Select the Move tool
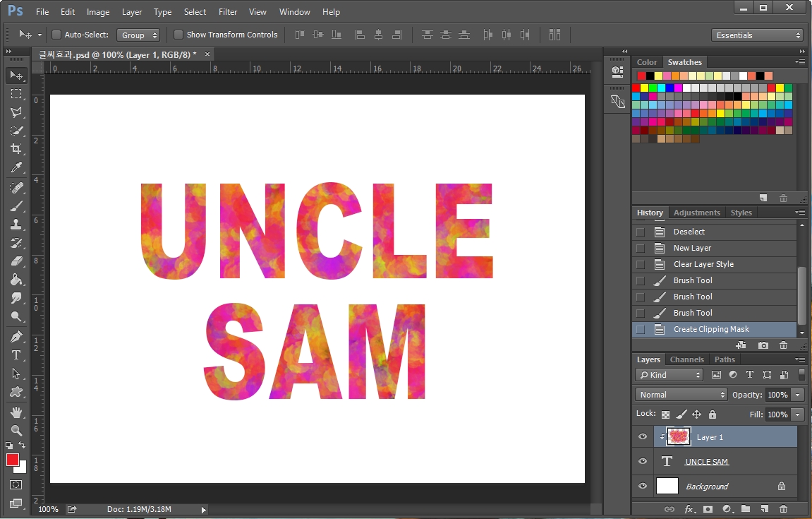This screenshot has width=812, height=519. (x=16, y=76)
